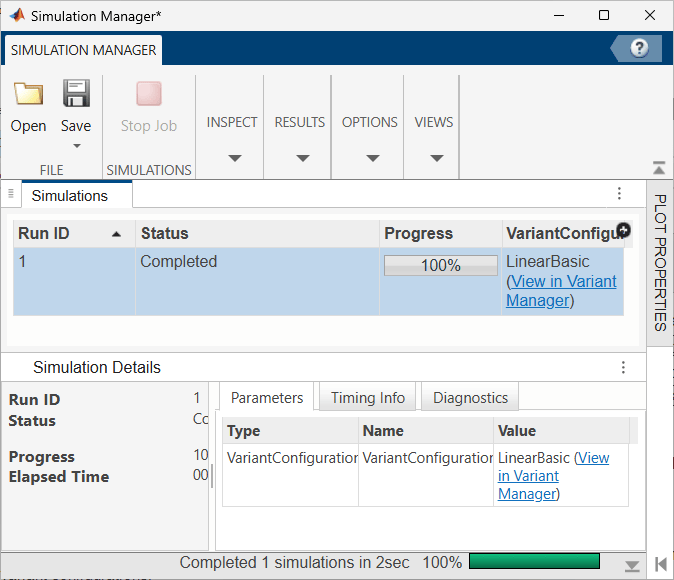Click the Run ID sort arrow

click(116, 234)
